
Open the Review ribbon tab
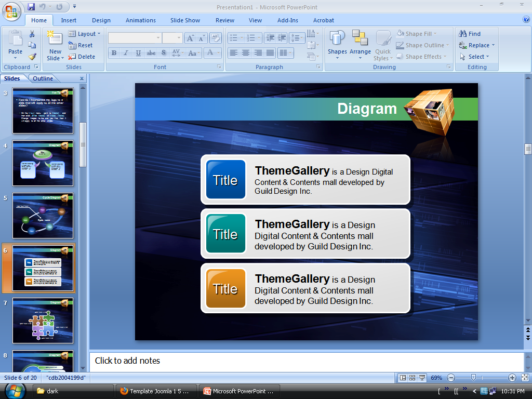[x=224, y=20]
